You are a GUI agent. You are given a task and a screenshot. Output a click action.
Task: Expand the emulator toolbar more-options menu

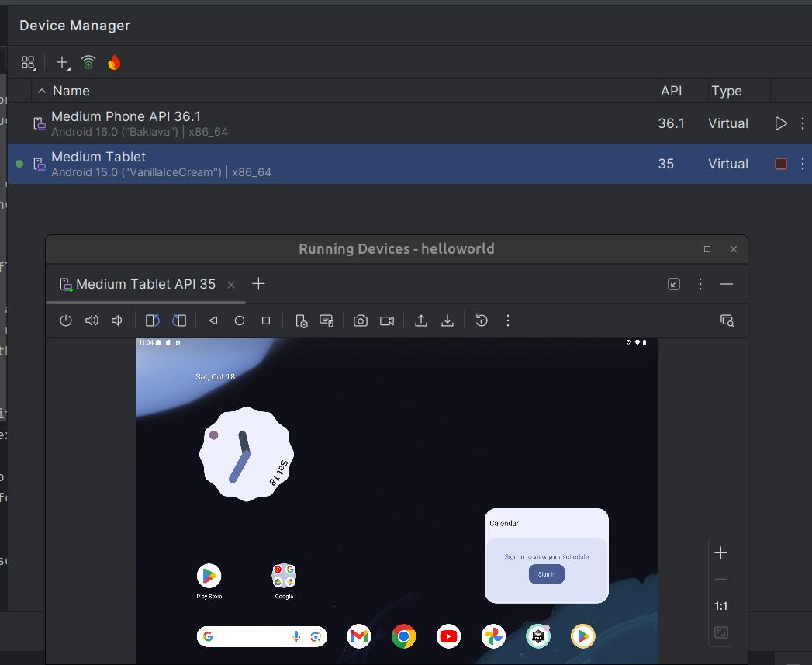508,320
